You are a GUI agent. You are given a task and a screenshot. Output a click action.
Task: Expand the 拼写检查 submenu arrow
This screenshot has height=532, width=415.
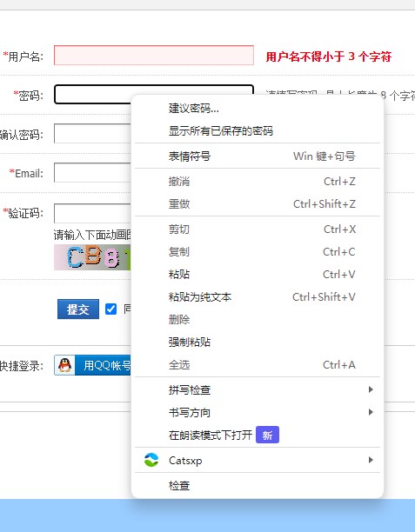(371, 389)
